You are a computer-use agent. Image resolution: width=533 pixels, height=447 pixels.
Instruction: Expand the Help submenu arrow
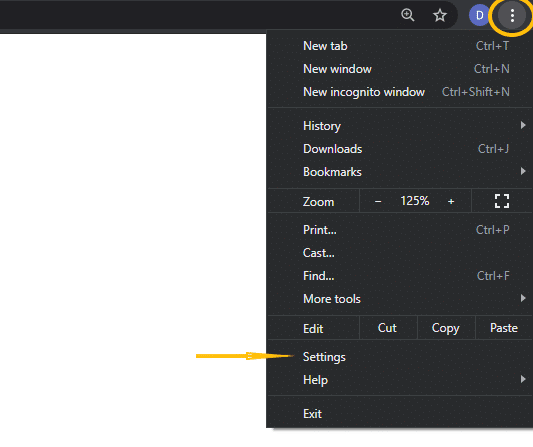click(523, 379)
